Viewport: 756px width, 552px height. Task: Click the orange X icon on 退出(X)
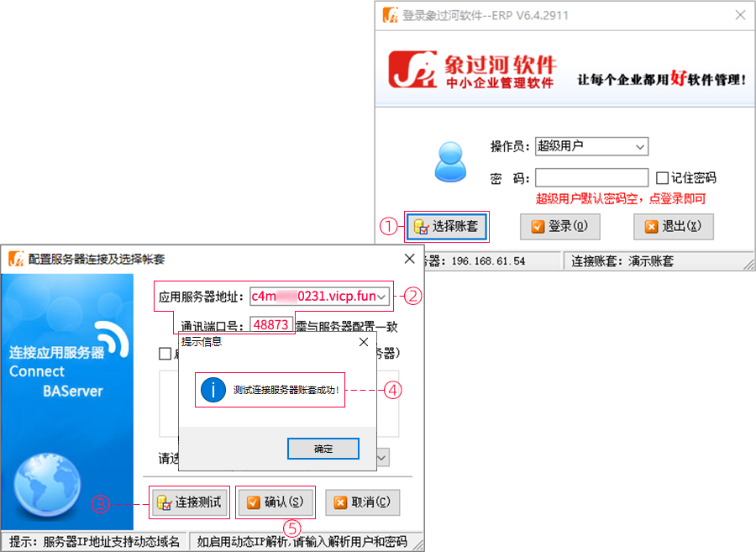pyautogui.click(x=651, y=227)
